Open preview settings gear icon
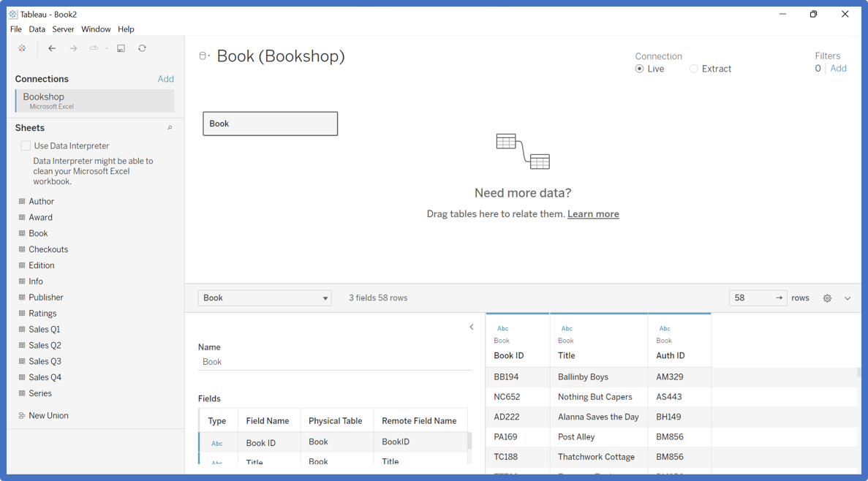 coord(827,298)
